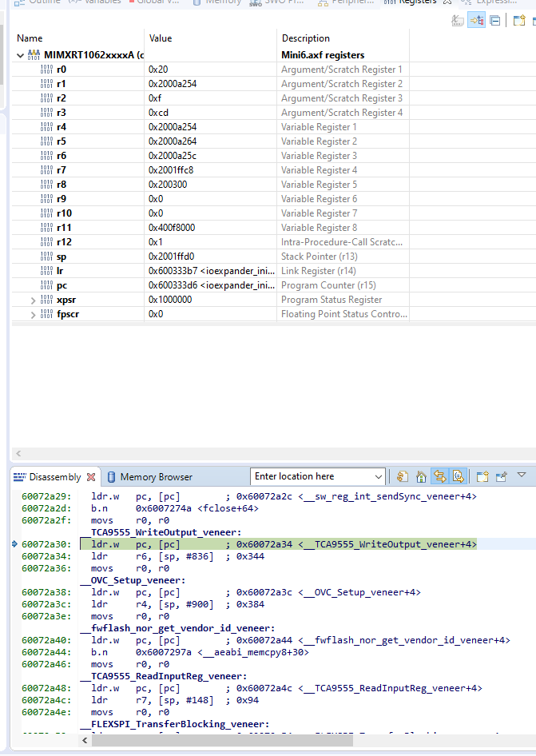Click the sp register icon
Viewport: 536px width, 756px height.
(x=47, y=257)
